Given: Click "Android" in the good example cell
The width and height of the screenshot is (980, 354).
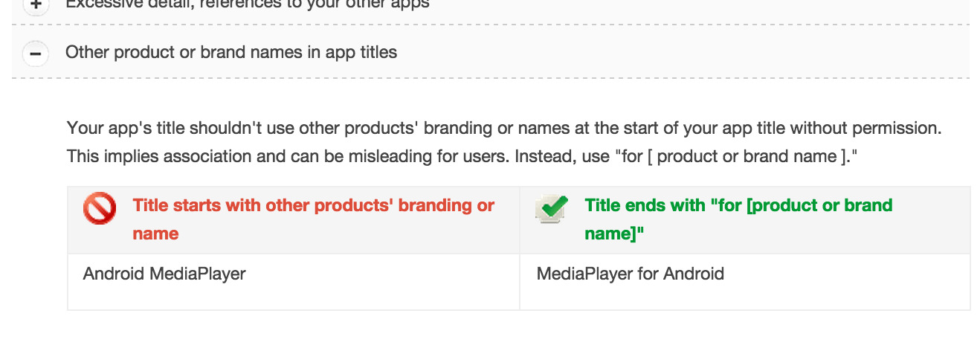Looking at the screenshot, I should (x=694, y=274).
